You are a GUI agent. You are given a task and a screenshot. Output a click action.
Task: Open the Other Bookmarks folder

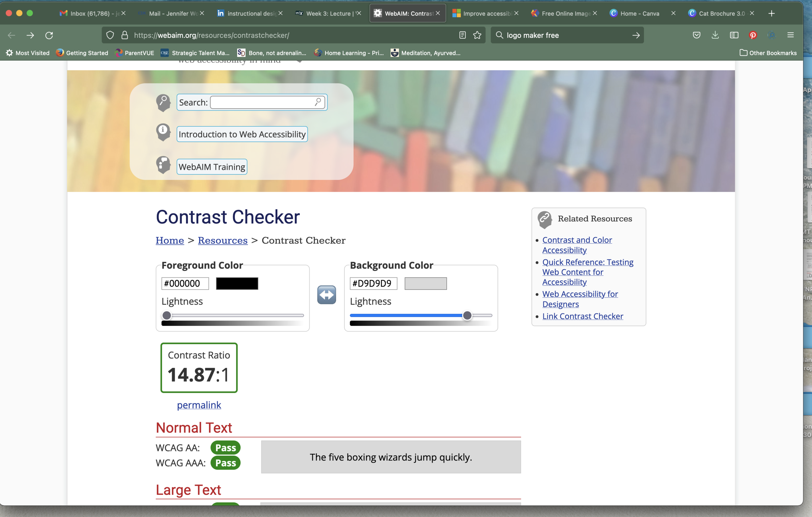[768, 53]
